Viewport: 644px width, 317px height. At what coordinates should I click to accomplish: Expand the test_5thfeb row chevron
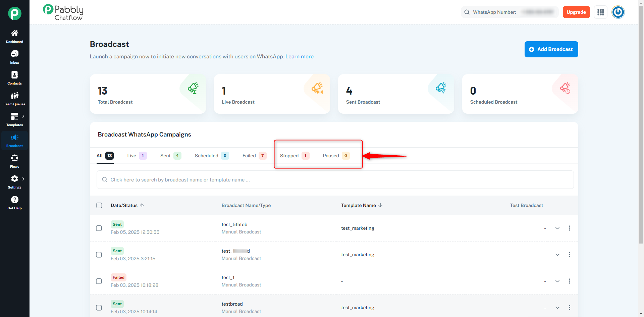point(557,228)
